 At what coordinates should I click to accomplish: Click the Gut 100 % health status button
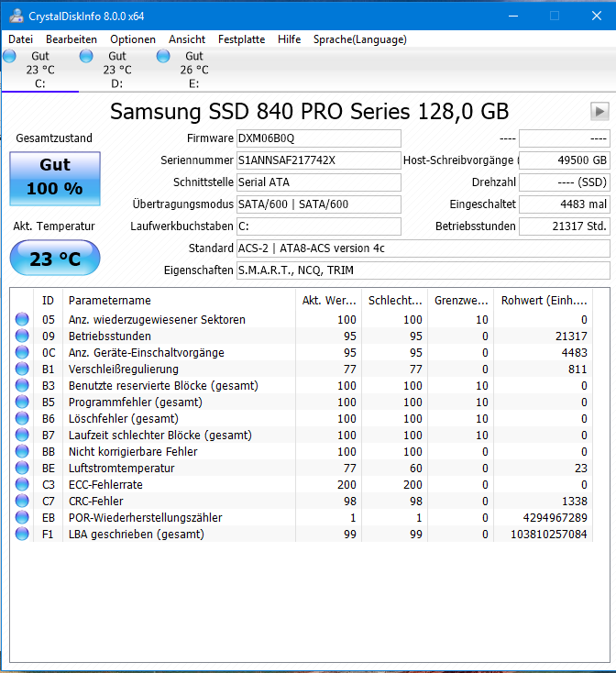pyautogui.click(x=55, y=179)
